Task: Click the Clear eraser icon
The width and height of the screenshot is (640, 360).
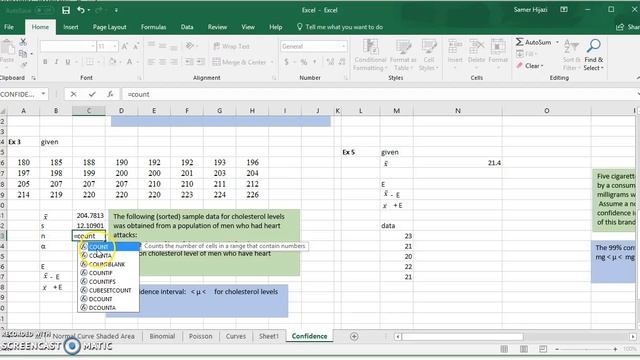Action: 519,66
